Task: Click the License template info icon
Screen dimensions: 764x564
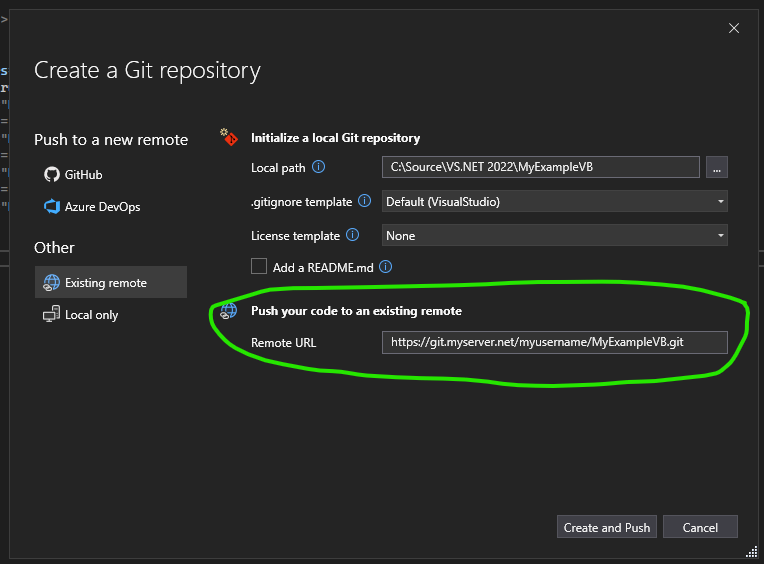Action: pos(352,236)
